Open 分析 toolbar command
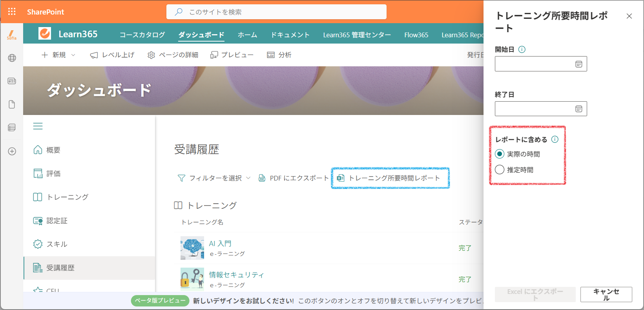The width and height of the screenshot is (644, 310). click(x=279, y=55)
